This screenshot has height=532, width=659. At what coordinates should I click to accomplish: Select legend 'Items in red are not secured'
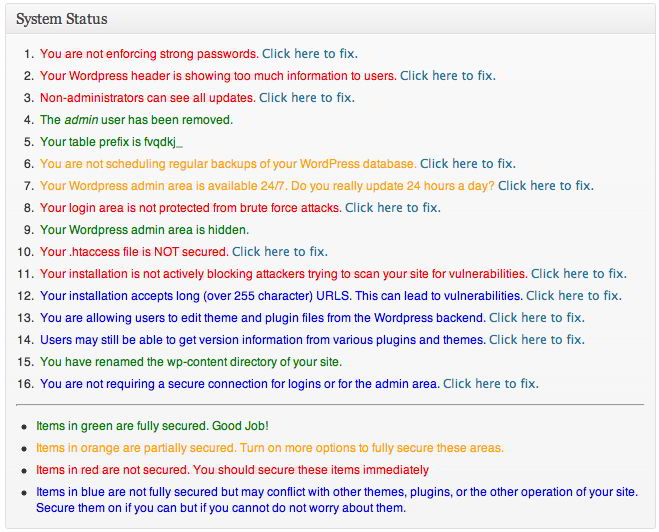(x=232, y=470)
